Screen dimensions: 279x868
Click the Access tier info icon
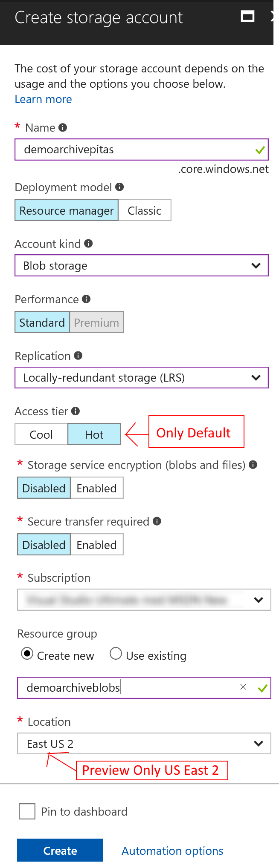(x=76, y=411)
